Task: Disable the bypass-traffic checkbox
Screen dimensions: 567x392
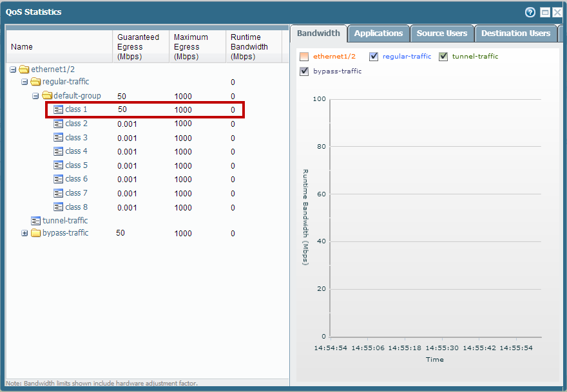Action: tap(304, 71)
